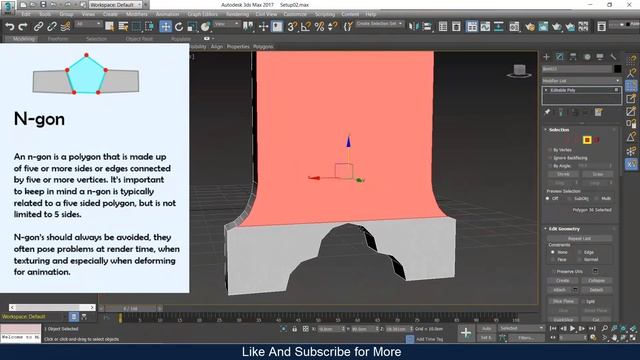
Task: Select the Bind to Space Warp tool
Action: click(x=65, y=27)
